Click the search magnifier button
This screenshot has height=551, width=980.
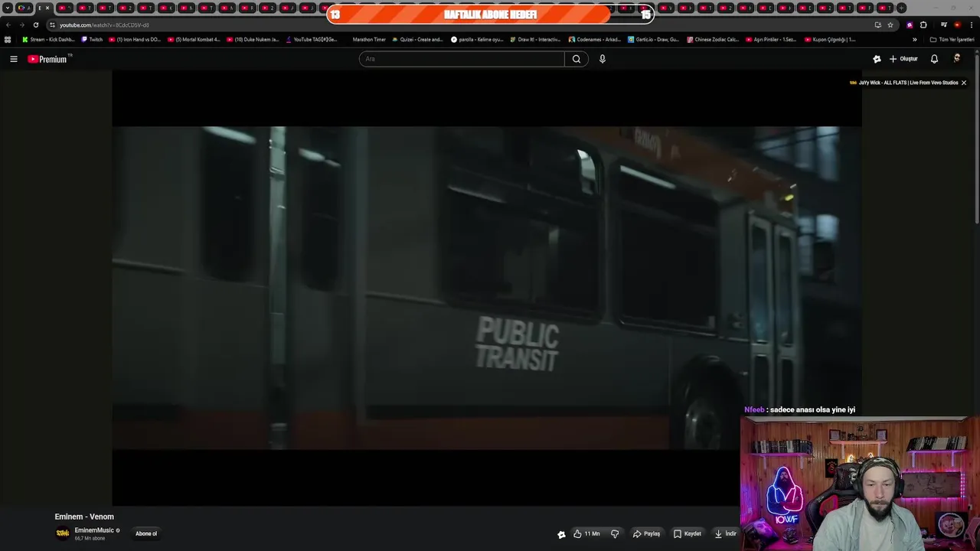[577, 59]
